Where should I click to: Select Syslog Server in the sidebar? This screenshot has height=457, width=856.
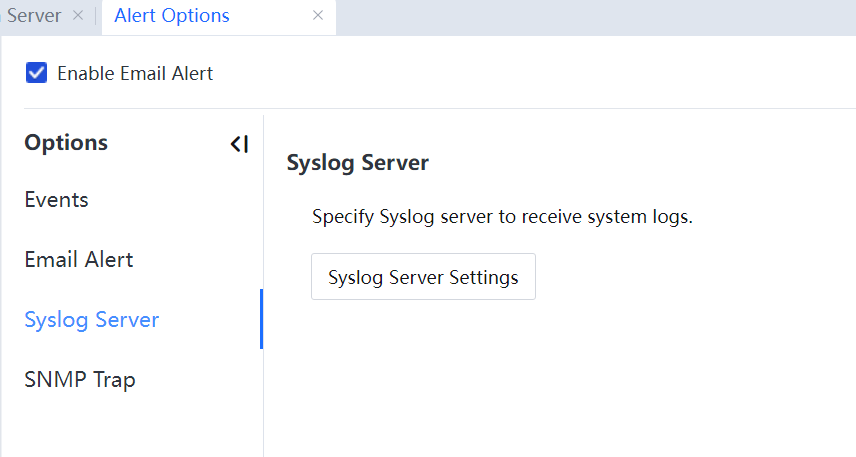tap(92, 320)
